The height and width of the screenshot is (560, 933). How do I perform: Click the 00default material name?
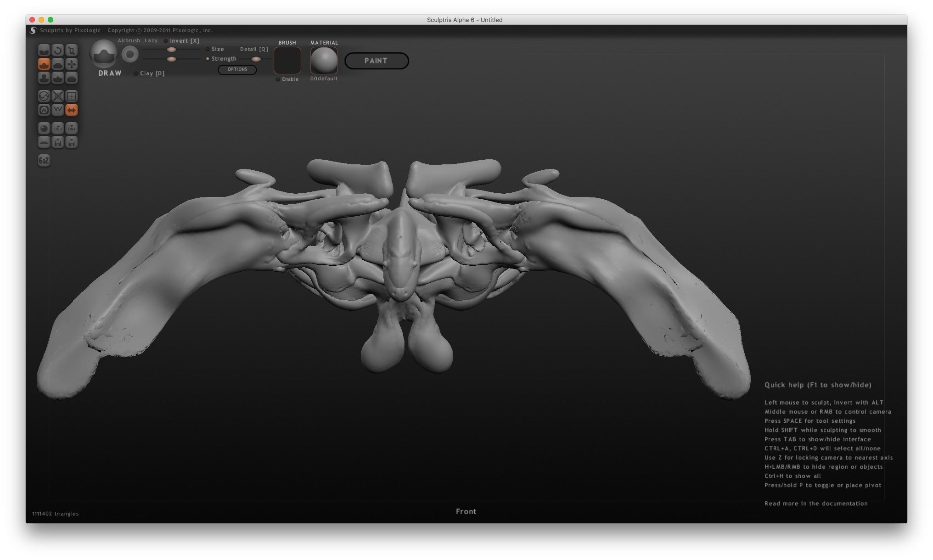tap(324, 78)
